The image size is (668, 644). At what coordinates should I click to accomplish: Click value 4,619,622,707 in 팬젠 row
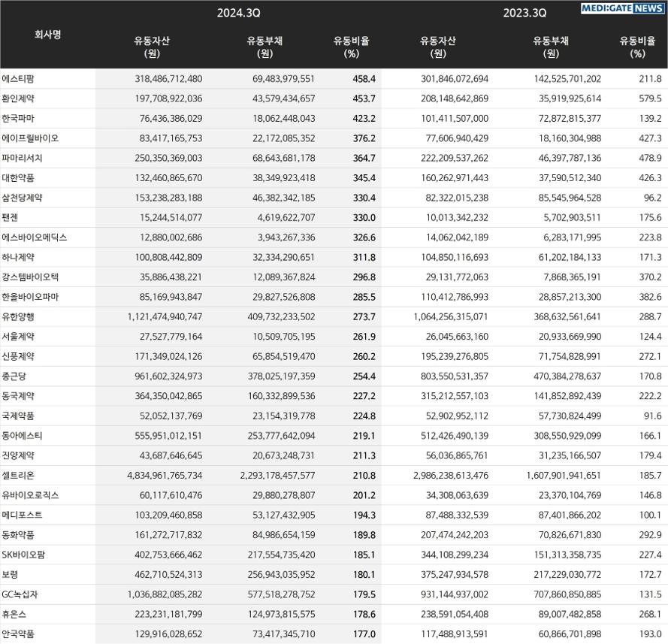click(x=286, y=218)
